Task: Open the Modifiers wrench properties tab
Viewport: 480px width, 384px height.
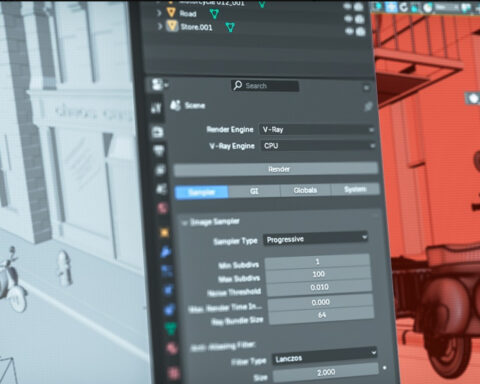Action: pyautogui.click(x=166, y=252)
